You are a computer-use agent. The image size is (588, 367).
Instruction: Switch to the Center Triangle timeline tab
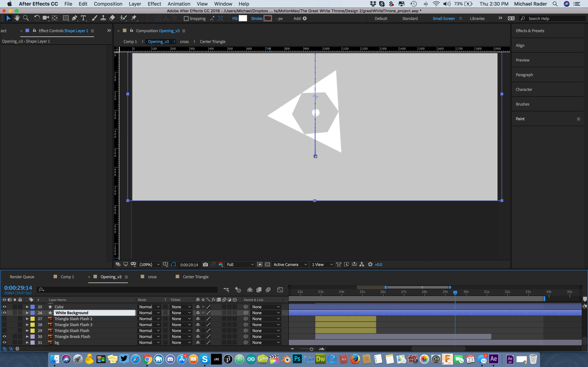tap(195, 277)
